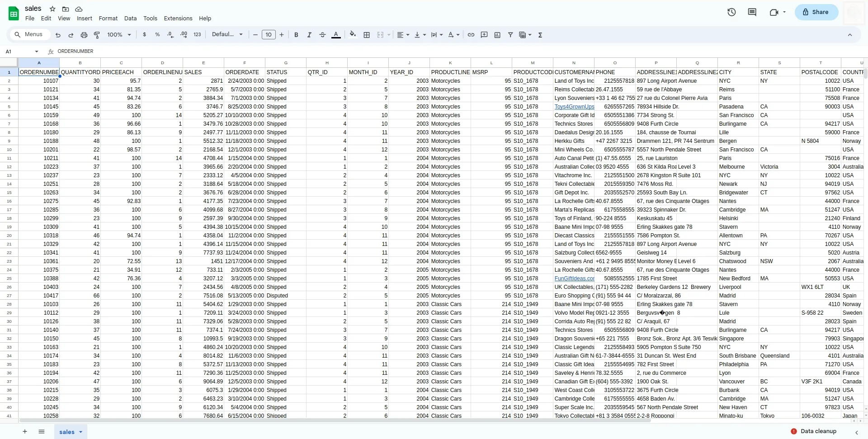Viewport: 868px width, 439px height.
Task: Open zoom level 100% dropdown
Action: coord(119,35)
